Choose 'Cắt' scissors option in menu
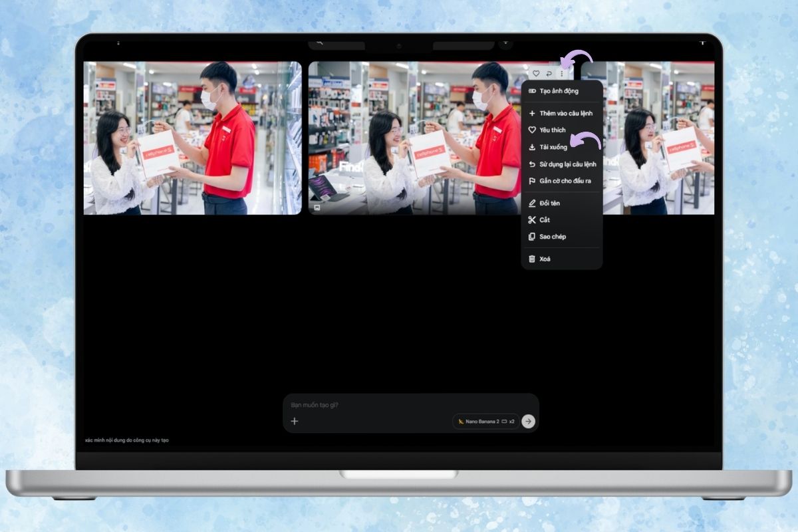The width and height of the screenshot is (798, 532). pos(545,220)
